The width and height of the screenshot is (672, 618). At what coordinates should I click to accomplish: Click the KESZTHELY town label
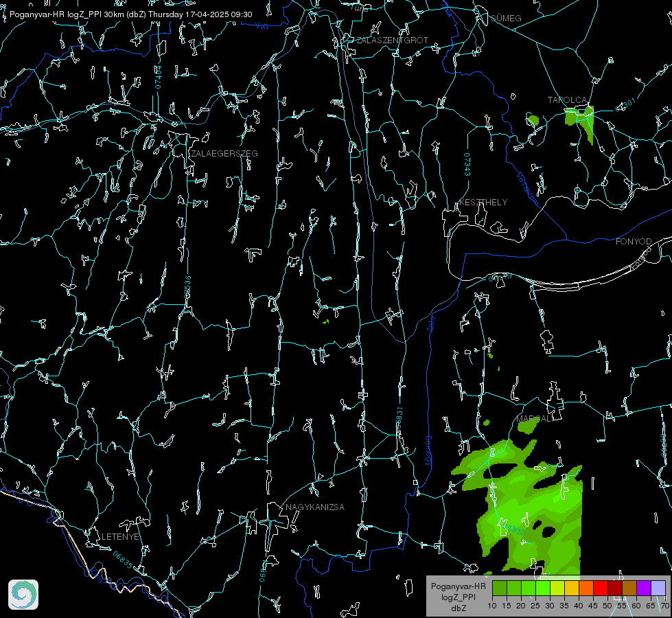pyautogui.click(x=483, y=202)
